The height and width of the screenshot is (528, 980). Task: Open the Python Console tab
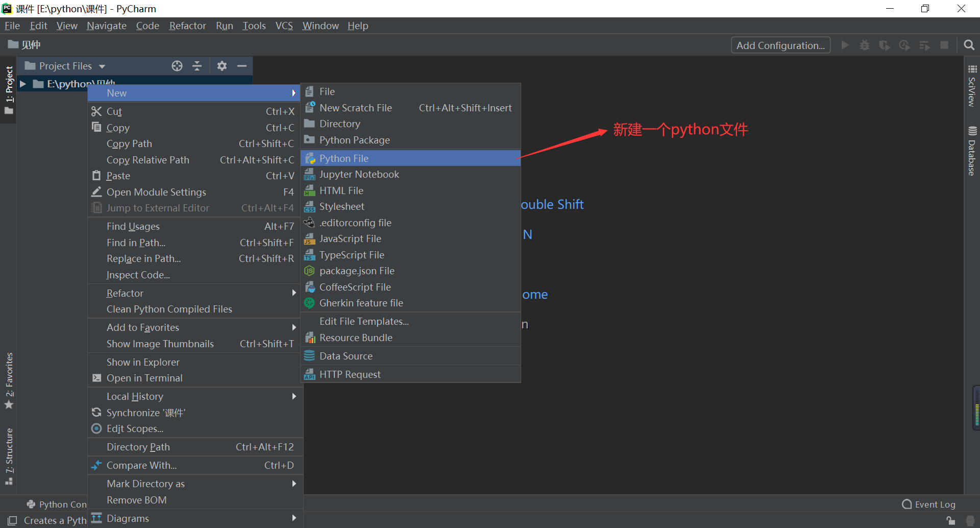click(57, 505)
